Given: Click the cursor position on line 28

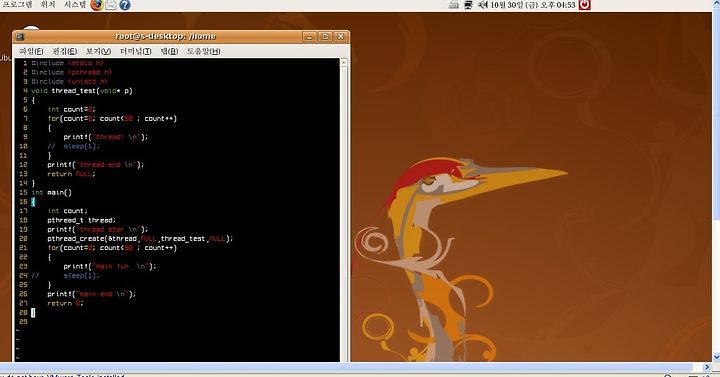Looking at the screenshot, I should click(33, 312).
